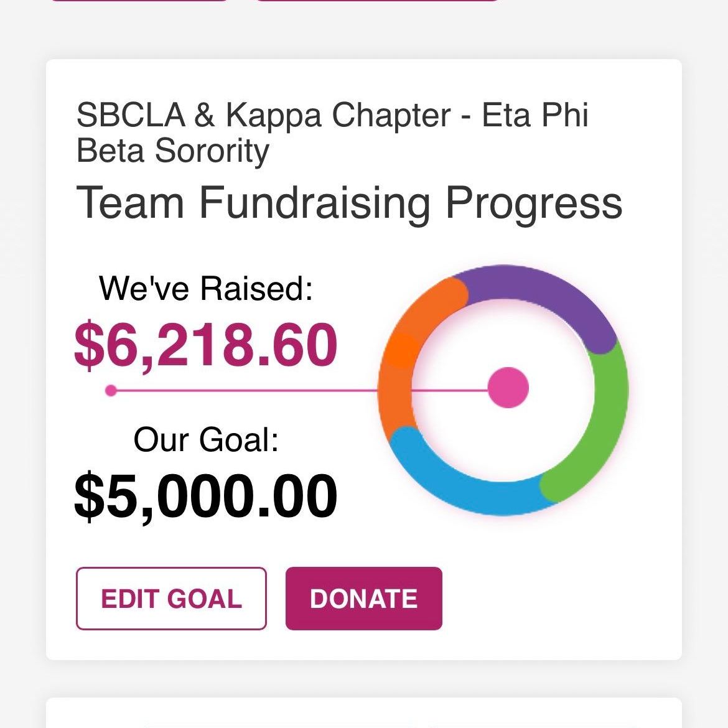Screen dimensions: 728x728
Task: Tap the partially visible pink button at top right
Action: (377, 1)
